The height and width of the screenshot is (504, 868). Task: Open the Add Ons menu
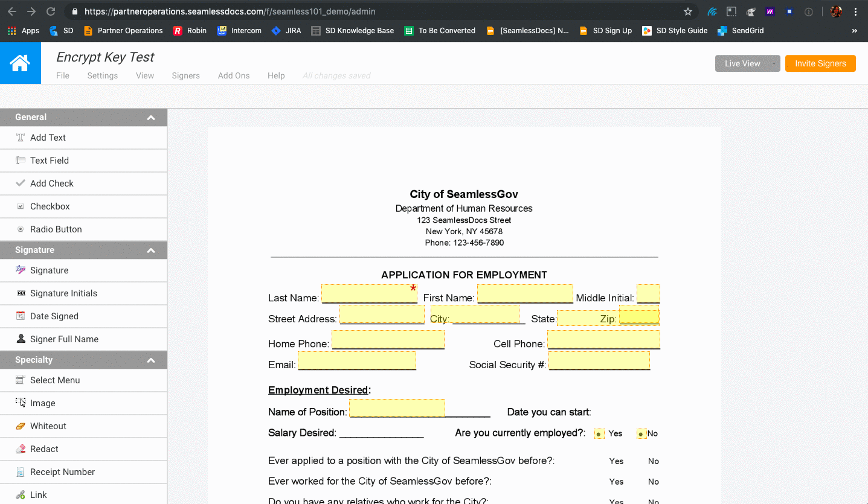click(234, 75)
